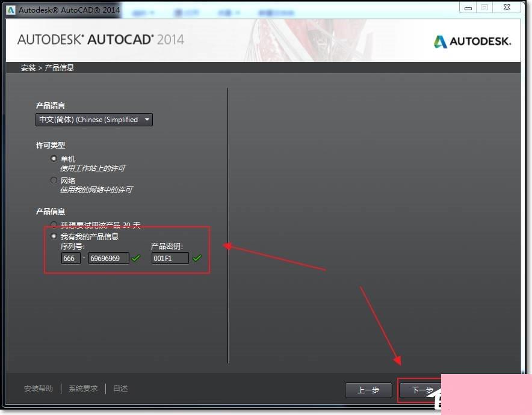
Task: Click the AutoCAD icon in the title bar
Action: click(10, 10)
